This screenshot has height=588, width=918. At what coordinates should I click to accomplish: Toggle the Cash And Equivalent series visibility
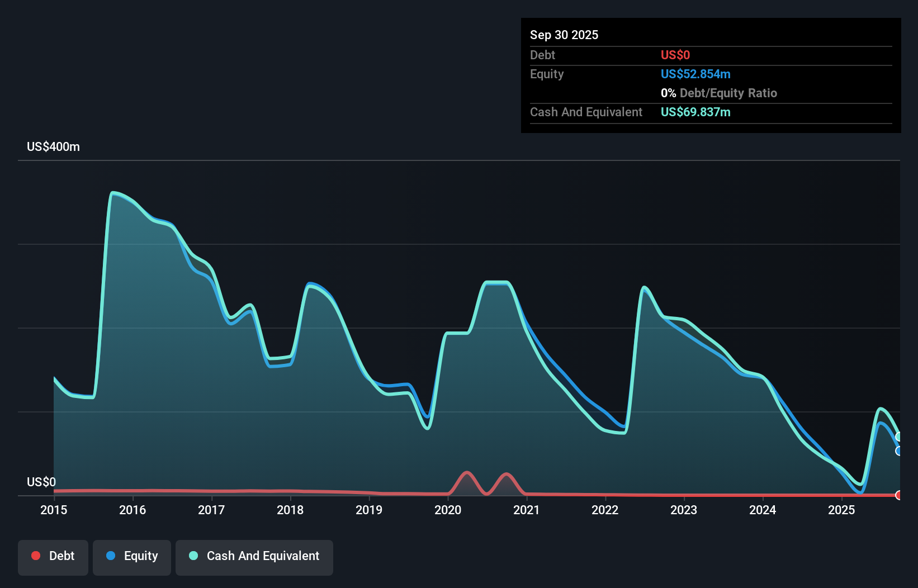tap(254, 557)
